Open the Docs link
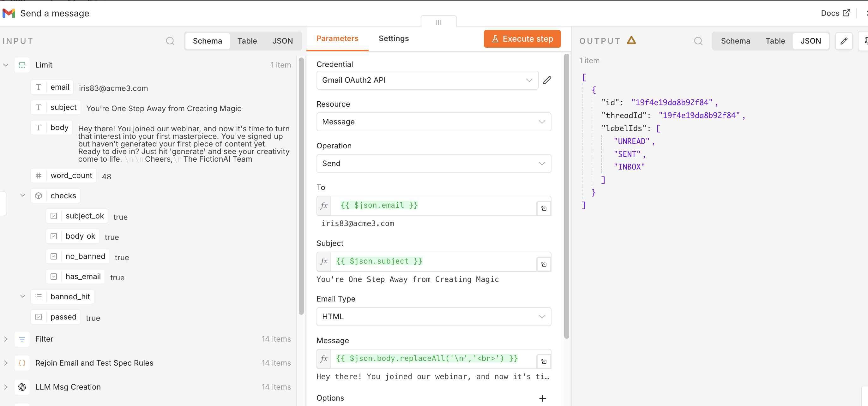Screen dimensions: 868x406 tap(835, 13)
